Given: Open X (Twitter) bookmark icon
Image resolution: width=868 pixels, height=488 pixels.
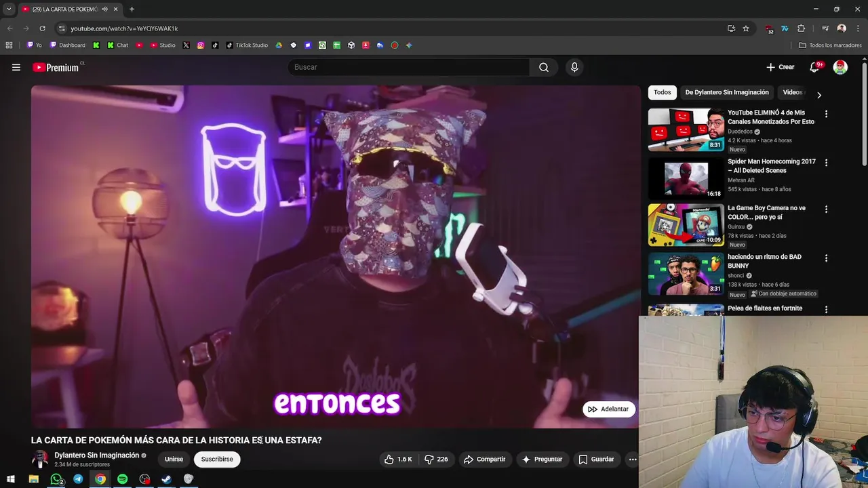Looking at the screenshot, I should pyautogui.click(x=186, y=45).
